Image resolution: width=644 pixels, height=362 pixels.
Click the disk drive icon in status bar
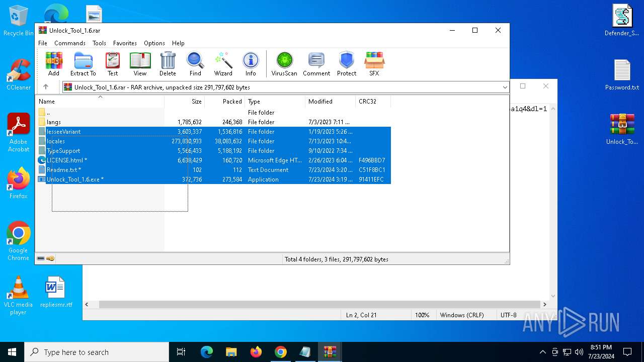(41, 258)
